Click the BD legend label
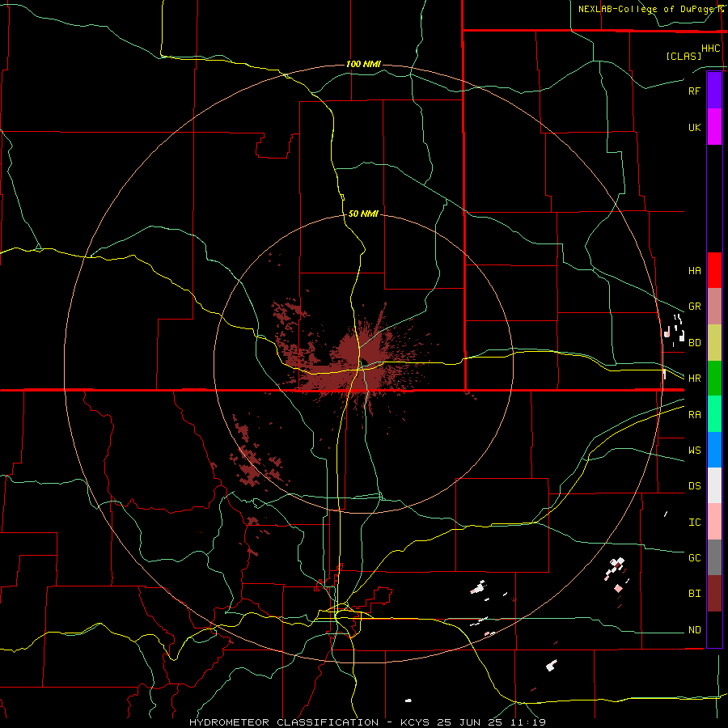This screenshot has width=728, height=728. coord(694,343)
